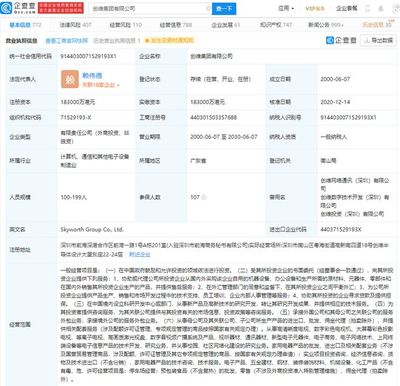Switch to the 经营风险 110 tab
This screenshot has width=400, height=386.
point(126,25)
